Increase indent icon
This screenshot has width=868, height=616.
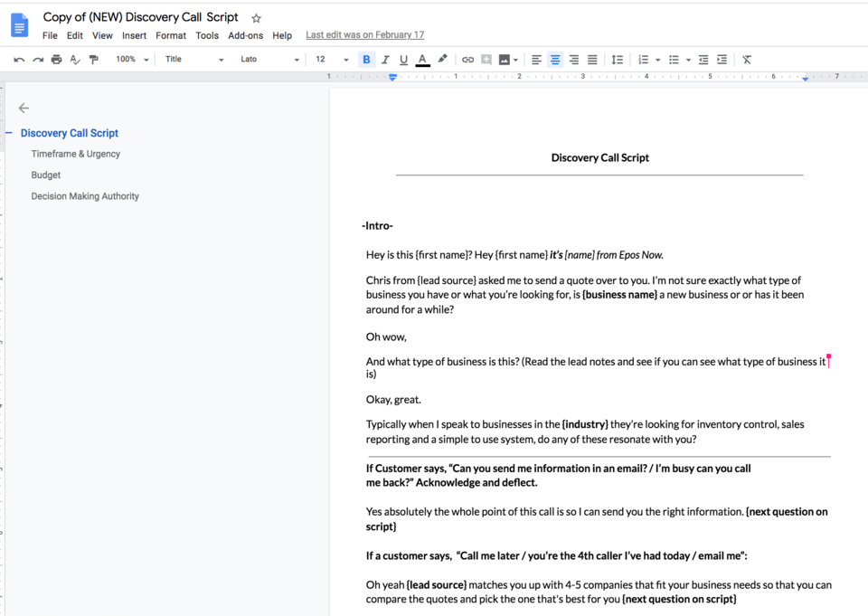click(722, 60)
